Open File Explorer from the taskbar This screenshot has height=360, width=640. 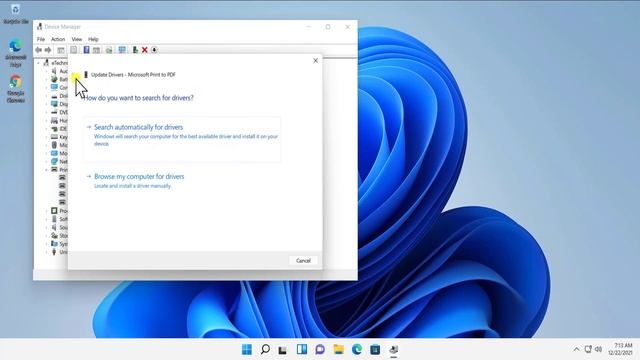tap(338, 349)
